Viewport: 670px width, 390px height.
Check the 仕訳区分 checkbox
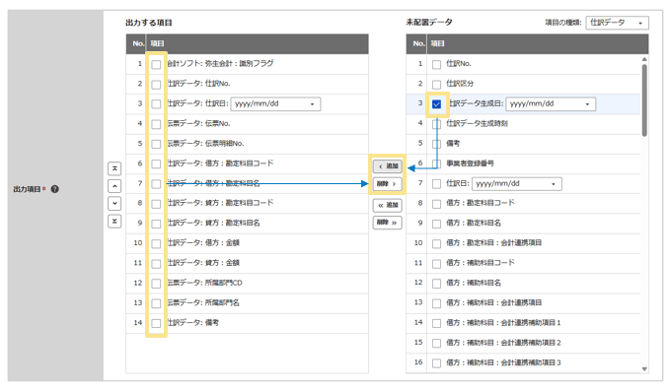436,85
